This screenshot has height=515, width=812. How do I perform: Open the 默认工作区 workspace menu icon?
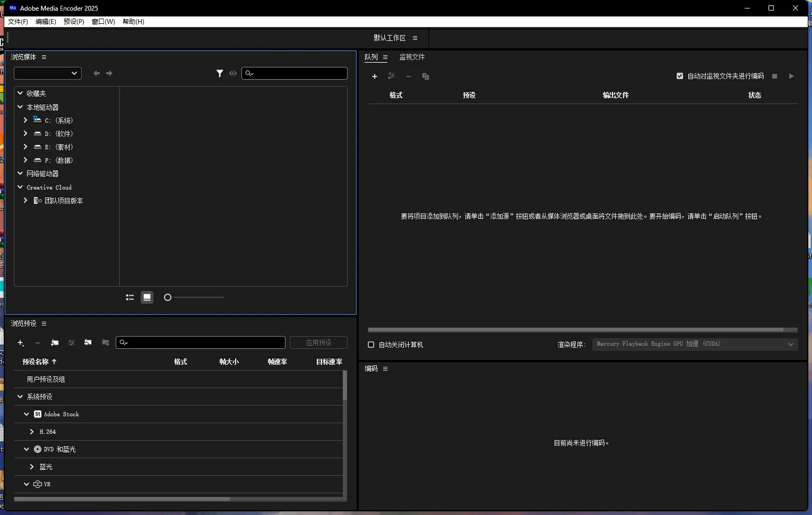[415, 38]
